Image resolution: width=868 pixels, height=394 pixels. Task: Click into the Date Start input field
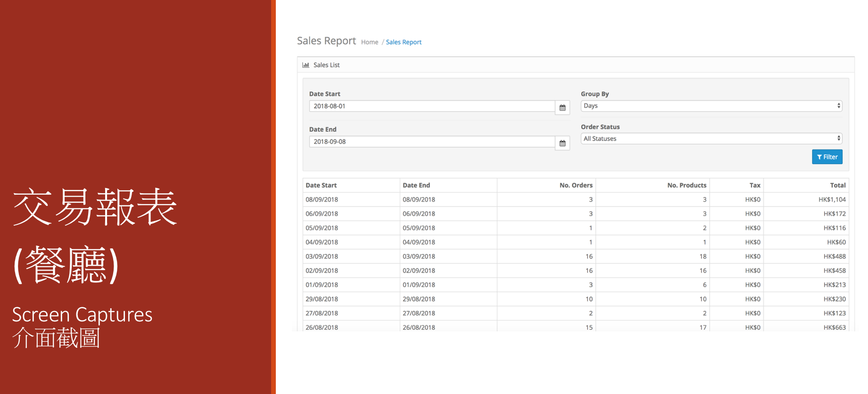432,106
